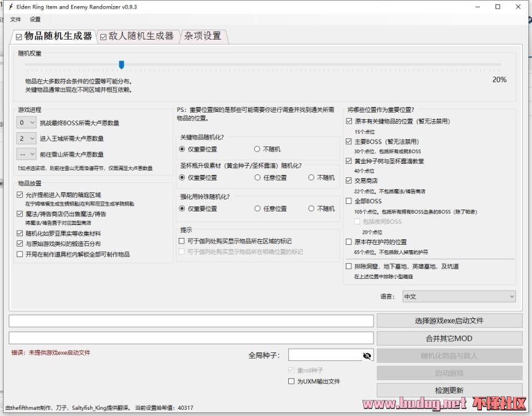Toggle the checkbox on the 物品随机生成器 tab
The width and height of the screenshot is (532, 416).
(19, 37)
